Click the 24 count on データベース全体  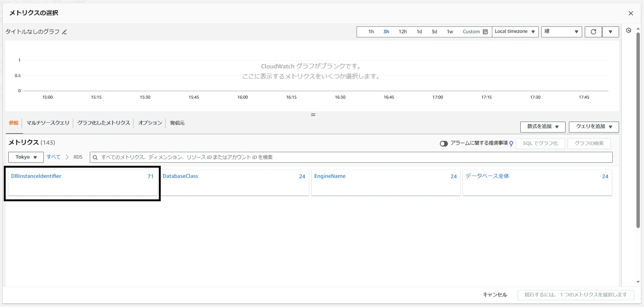(x=605, y=176)
